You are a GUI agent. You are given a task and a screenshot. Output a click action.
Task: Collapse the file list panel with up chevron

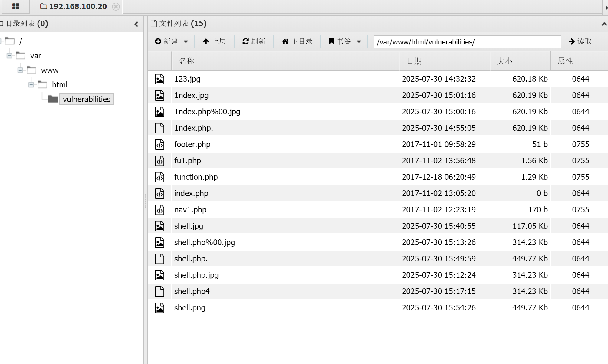click(604, 24)
